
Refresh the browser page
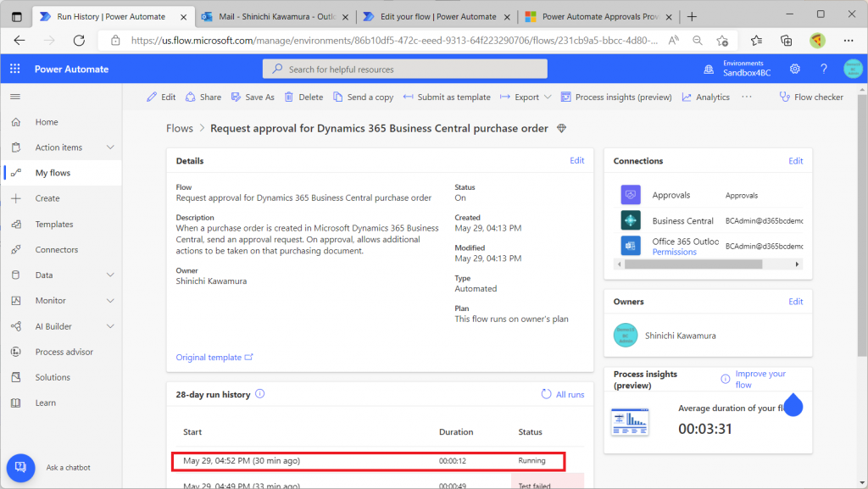click(x=79, y=41)
